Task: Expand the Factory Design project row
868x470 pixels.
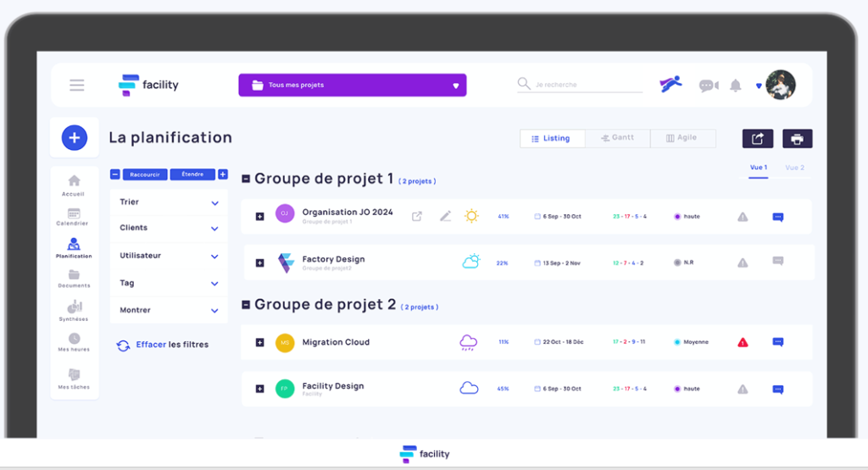Action: coord(260,263)
